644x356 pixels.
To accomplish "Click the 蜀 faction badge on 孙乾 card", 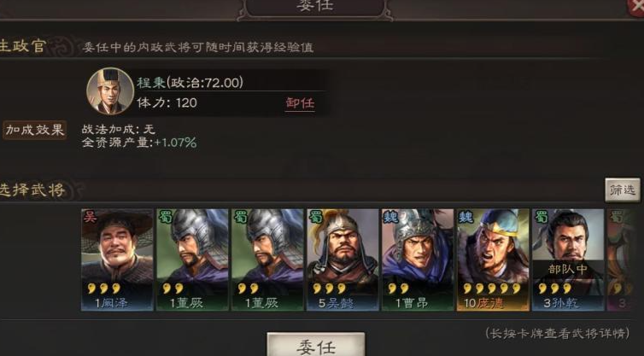I will pos(542,216).
